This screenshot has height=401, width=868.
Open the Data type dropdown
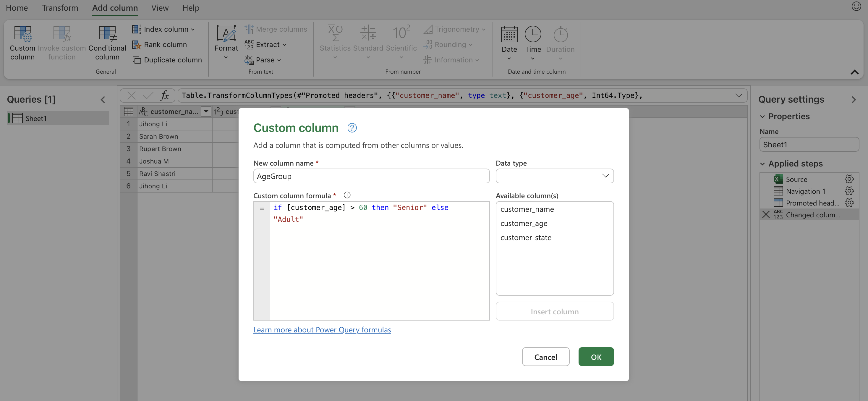click(x=554, y=176)
